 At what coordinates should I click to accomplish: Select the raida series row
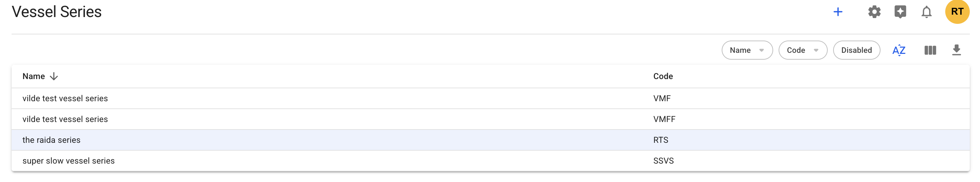pyautogui.click(x=51, y=140)
